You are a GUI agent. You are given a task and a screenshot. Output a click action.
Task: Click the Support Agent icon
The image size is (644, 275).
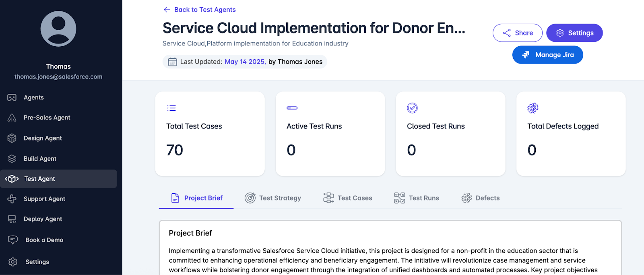pyautogui.click(x=12, y=199)
